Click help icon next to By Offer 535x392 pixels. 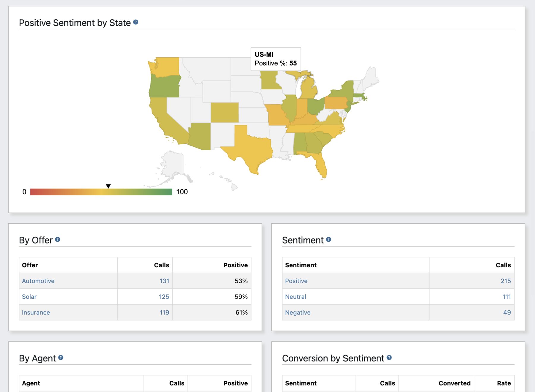pyautogui.click(x=58, y=239)
